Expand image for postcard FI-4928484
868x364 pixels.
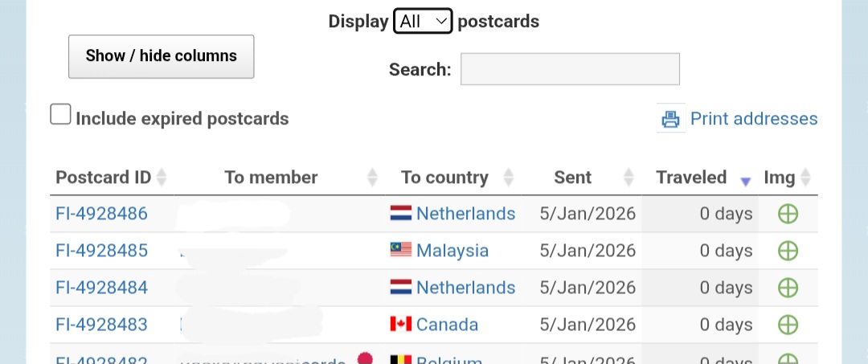[788, 288]
